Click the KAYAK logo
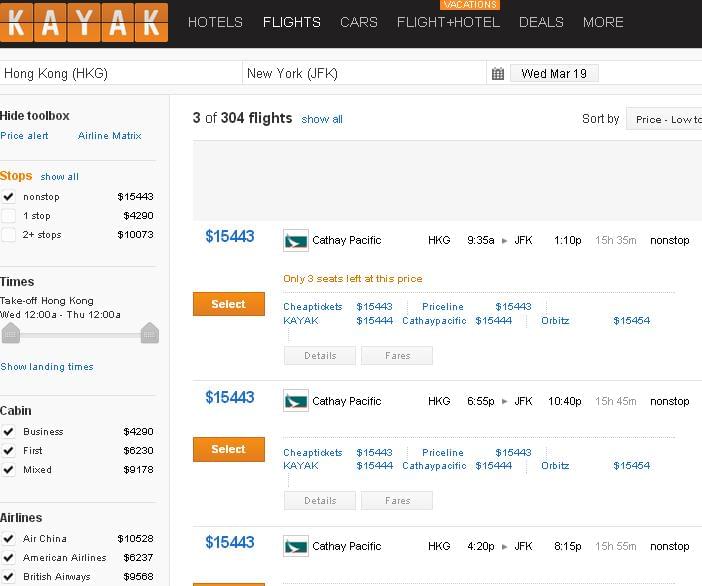 click(x=84, y=22)
